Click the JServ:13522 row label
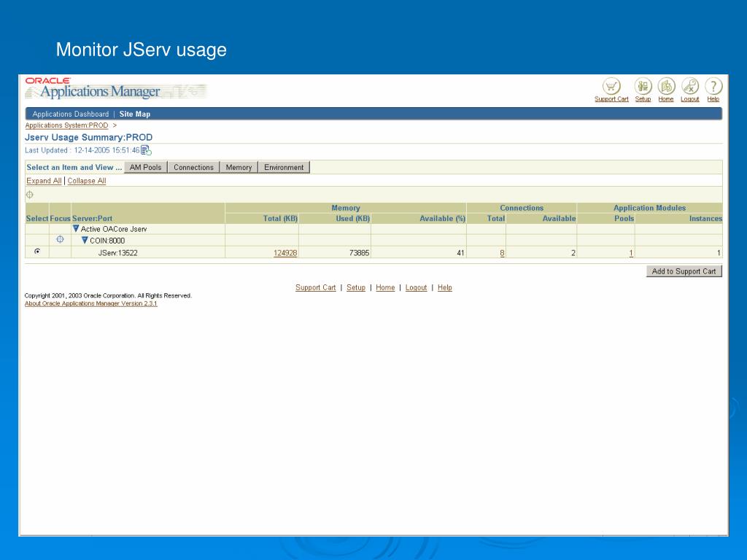The width and height of the screenshot is (747, 560). pos(117,253)
